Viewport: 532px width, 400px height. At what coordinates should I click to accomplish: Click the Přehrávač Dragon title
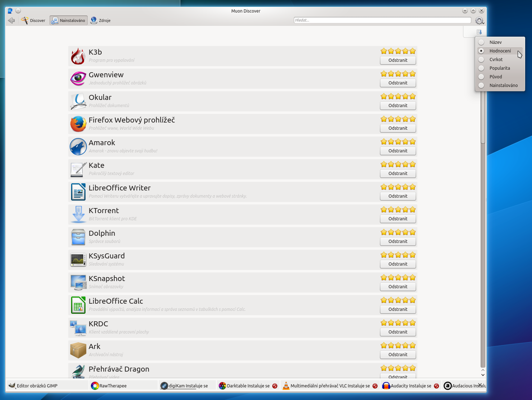point(119,369)
